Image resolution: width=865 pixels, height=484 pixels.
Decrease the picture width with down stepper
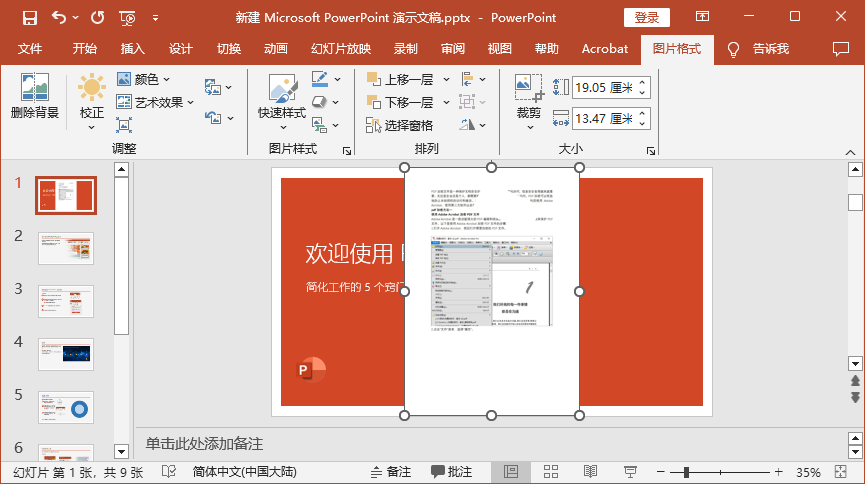point(643,123)
